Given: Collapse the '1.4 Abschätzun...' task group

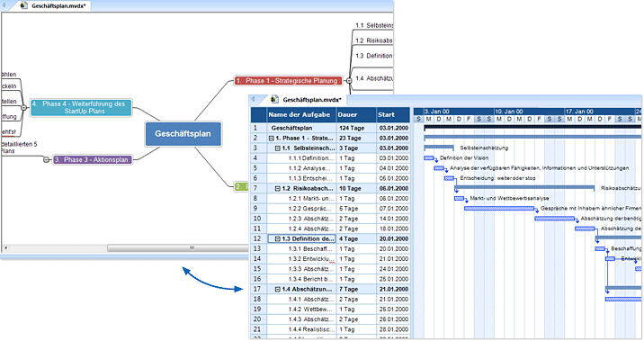Looking at the screenshot, I should click(278, 289).
